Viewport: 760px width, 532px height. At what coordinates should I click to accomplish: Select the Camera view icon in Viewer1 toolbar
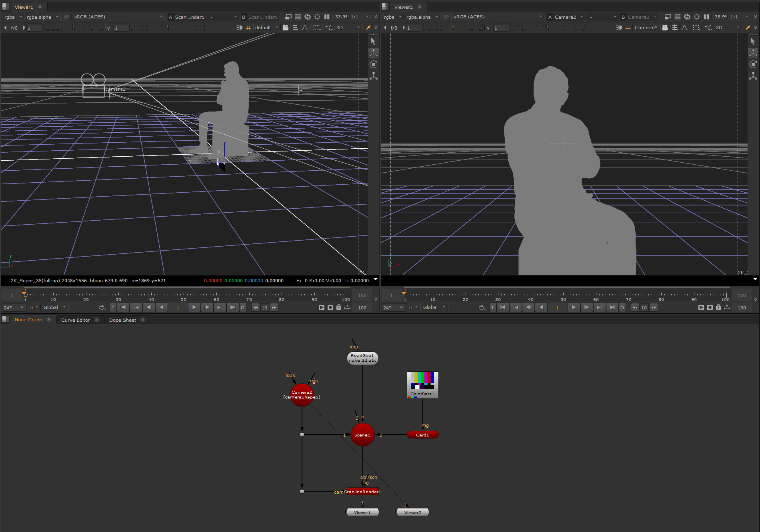pos(285,28)
